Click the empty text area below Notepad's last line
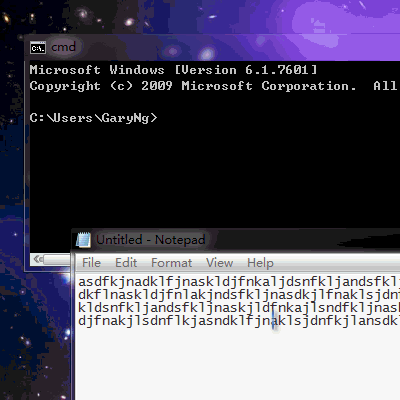This screenshot has width=400, height=400. [x=238, y=364]
